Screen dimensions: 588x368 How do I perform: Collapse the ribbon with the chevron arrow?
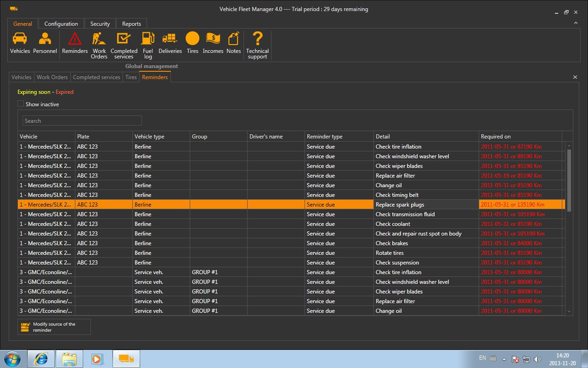point(576,23)
